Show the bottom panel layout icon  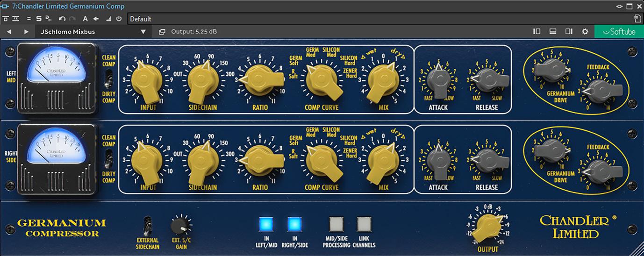[x=553, y=31]
